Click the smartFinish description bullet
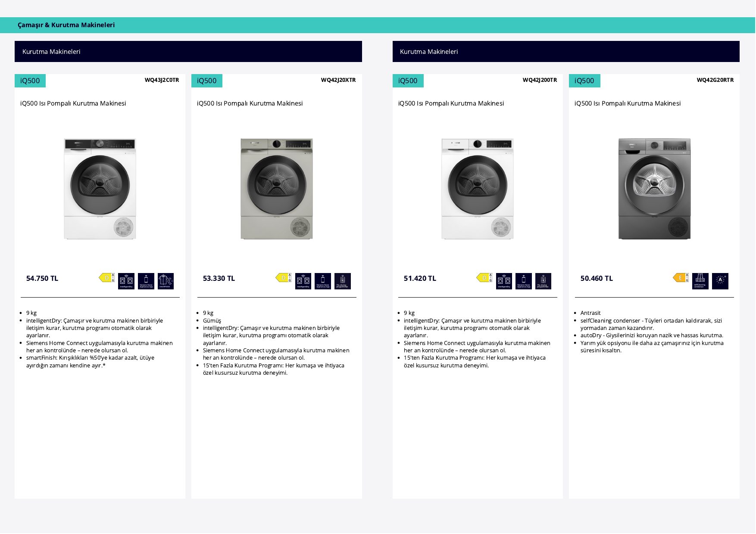756x534 pixels. click(90, 362)
